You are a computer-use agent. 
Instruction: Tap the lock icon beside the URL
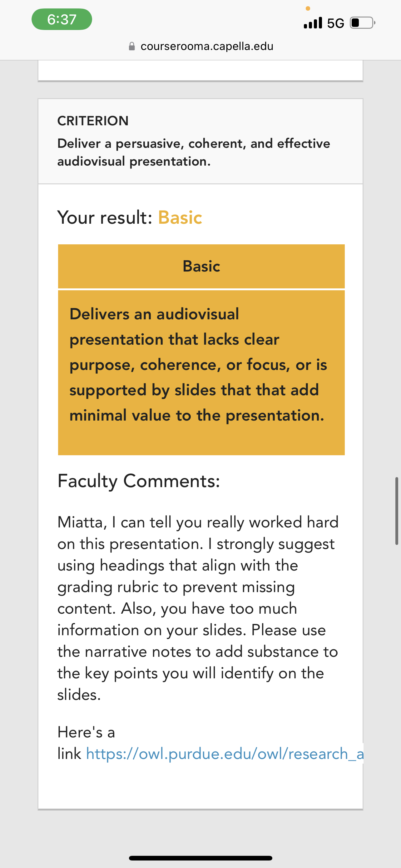(132, 46)
